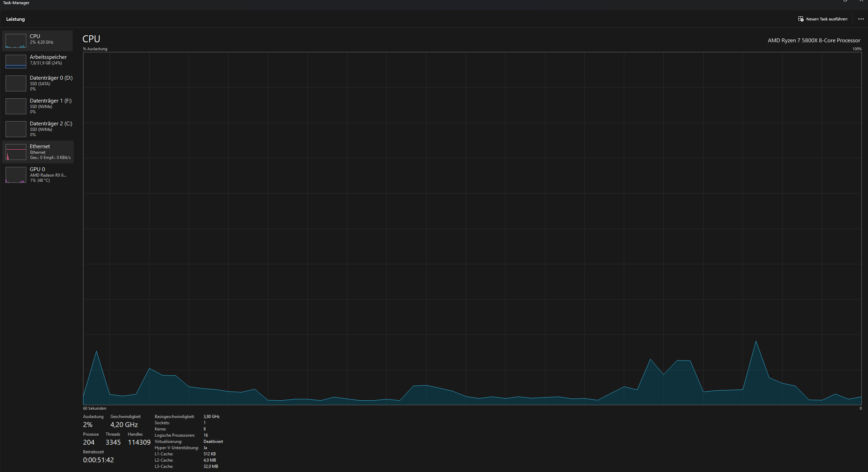Click the Arbeitsspeicher mini graph thumbnail
Screen dimensions: 868x472
click(x=16, y=62)
